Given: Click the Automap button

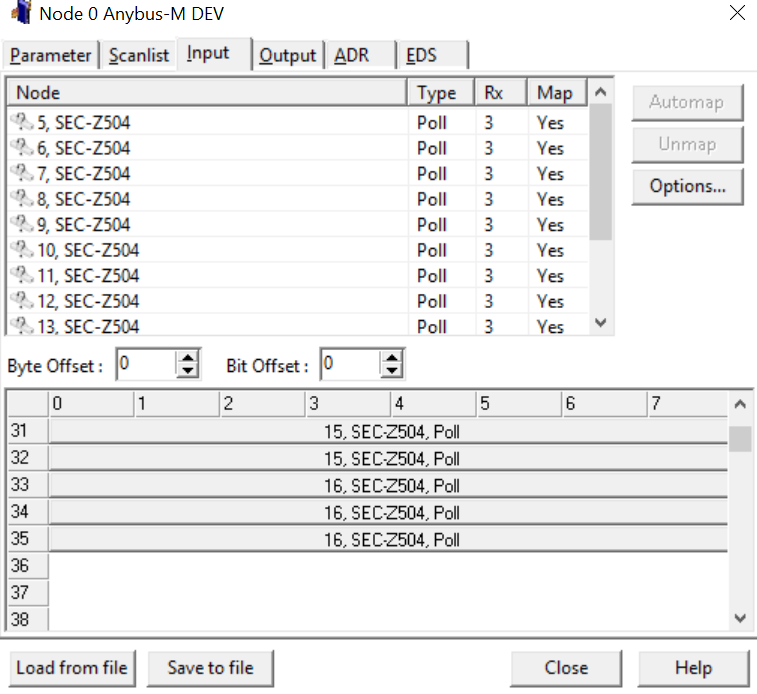Looking at the screenshot, I should click(x=687, y=102).
